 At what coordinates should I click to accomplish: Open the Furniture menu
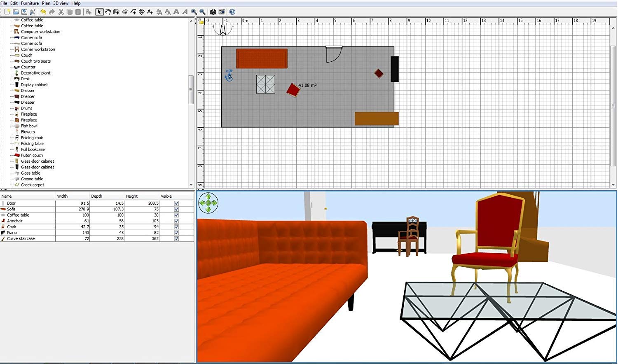[30, 3]
